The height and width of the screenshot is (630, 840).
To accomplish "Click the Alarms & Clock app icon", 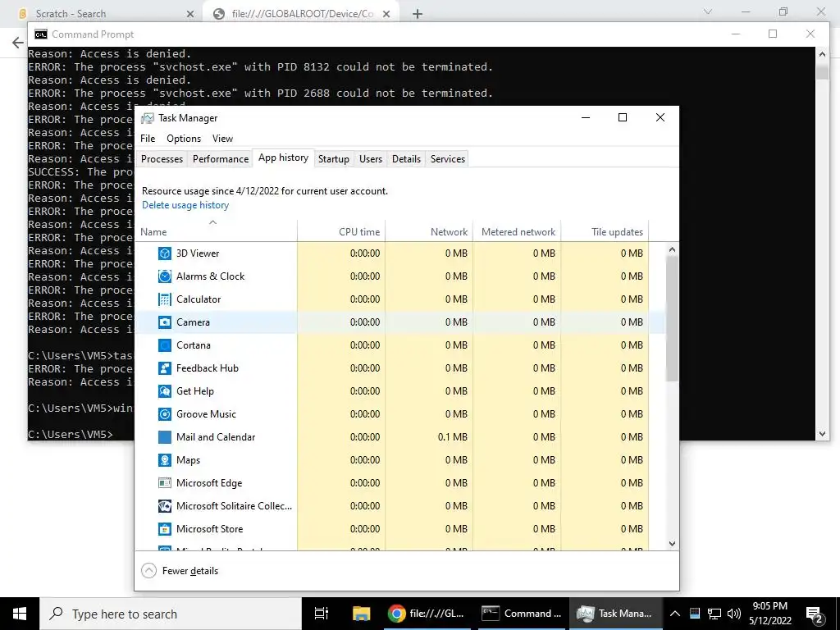I will coord(164,276).
